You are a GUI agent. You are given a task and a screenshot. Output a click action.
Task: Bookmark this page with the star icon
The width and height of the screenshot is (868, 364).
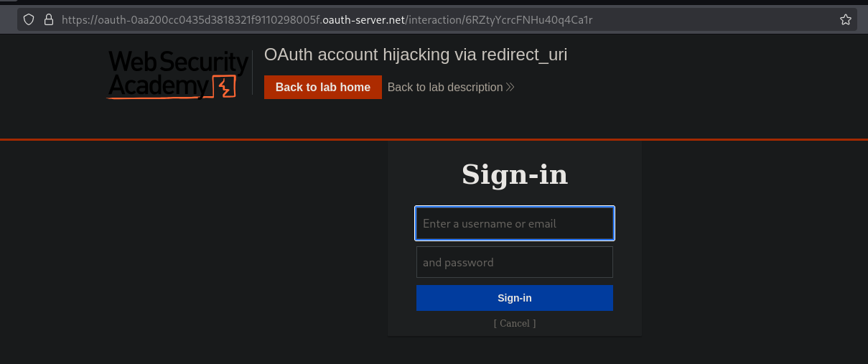click(846, 20)
